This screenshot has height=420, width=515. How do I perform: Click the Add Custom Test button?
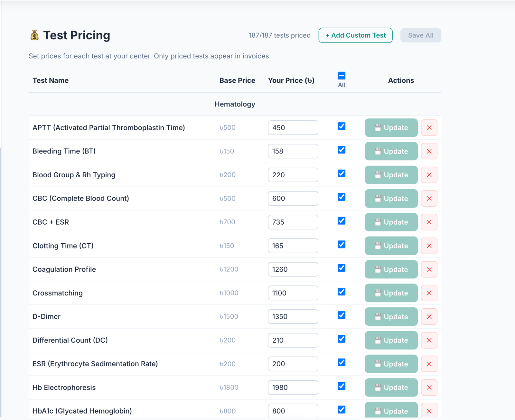tap(355, 35)
